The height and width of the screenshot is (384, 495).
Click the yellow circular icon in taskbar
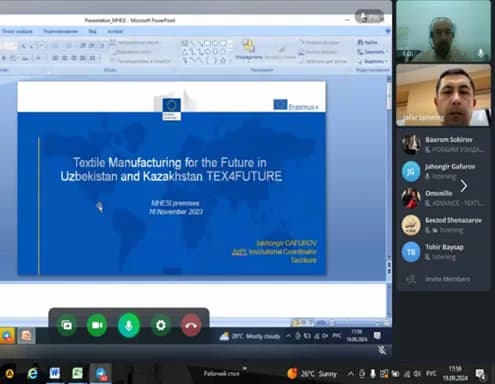tap(9, 374)
